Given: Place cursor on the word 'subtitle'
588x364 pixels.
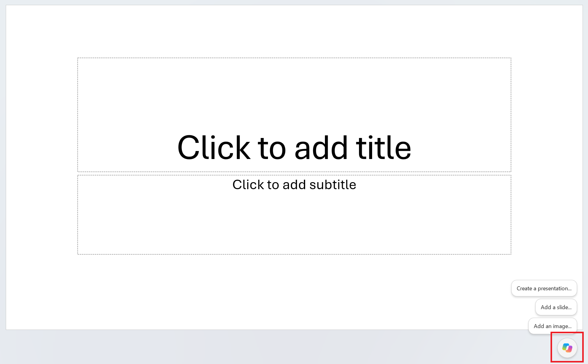Looking at the screenshot, I should tap(333, 185).
